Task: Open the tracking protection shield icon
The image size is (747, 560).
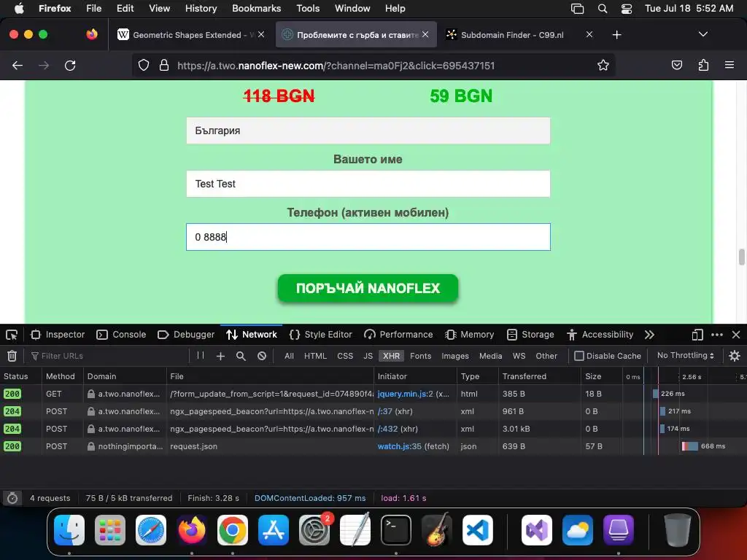Action: (144, 65)
